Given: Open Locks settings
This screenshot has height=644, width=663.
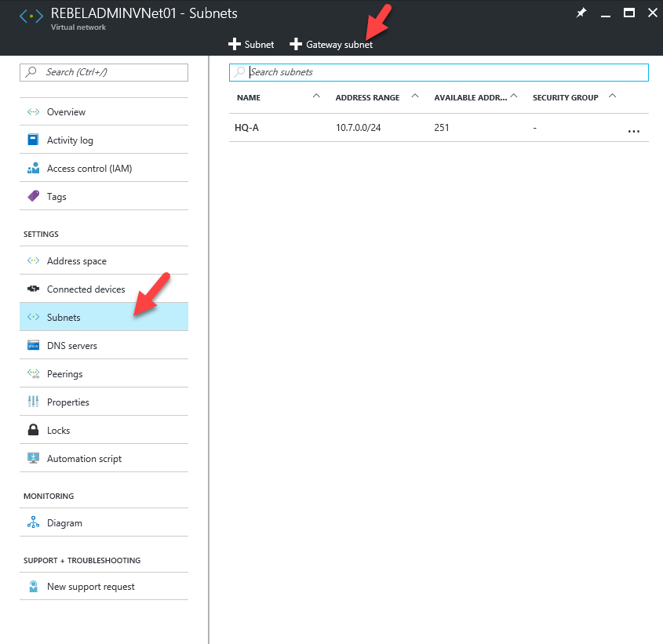Looking at the screenshot, I should (x=104, y=431).
